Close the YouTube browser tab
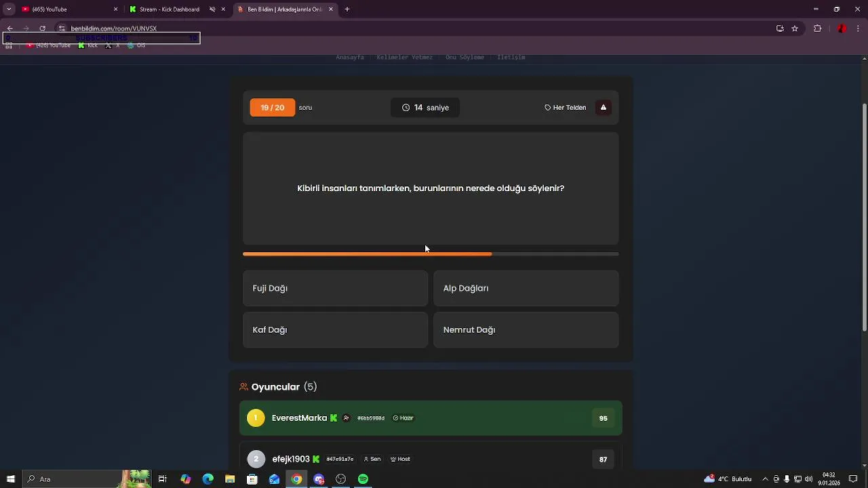 (115, 9)
